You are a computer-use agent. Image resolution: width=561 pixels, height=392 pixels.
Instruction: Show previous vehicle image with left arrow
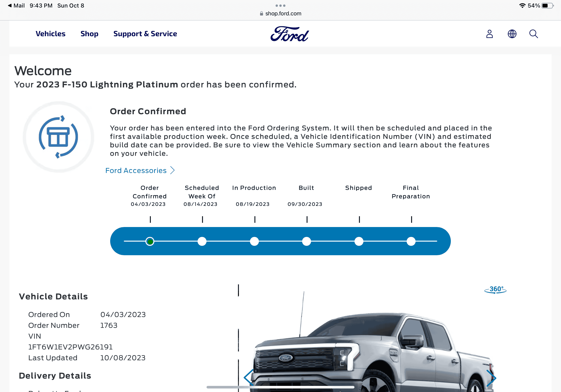point(249,378)
